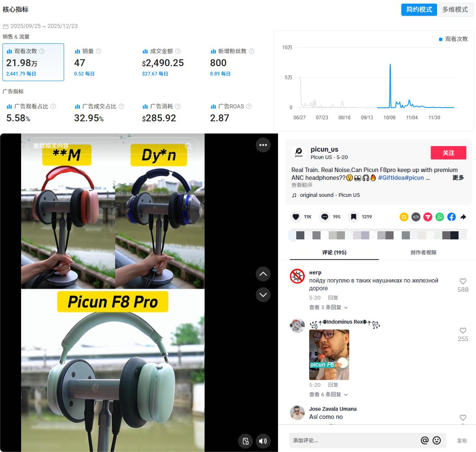
Task: Click the help icon next to 广告成交占比
Action: pyautogui.click(x=121, y=106)
